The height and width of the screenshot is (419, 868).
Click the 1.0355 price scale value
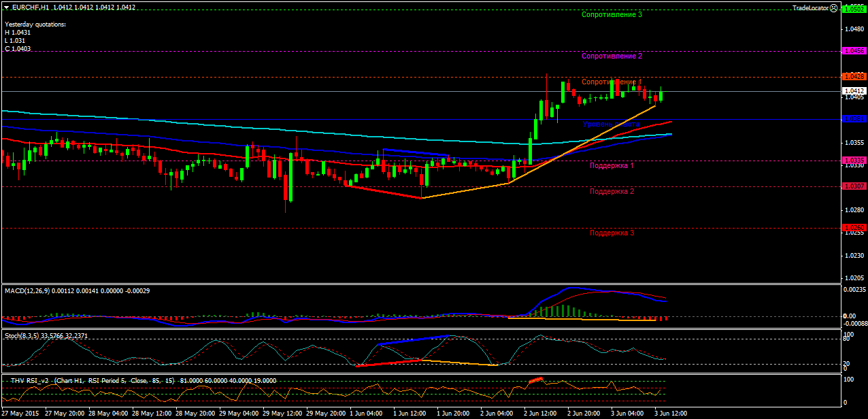point(854,143)
